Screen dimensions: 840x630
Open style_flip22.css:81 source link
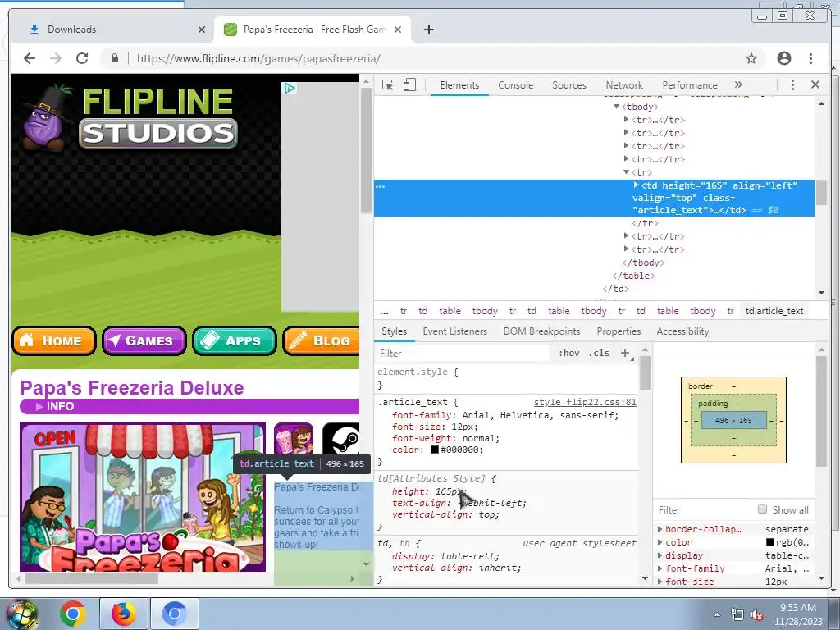tap(585, 402)
